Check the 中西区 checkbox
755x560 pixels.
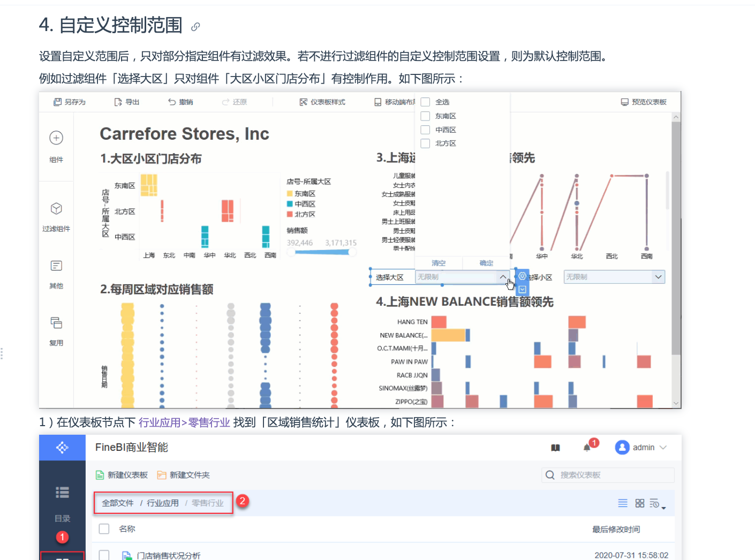point(425,130)
